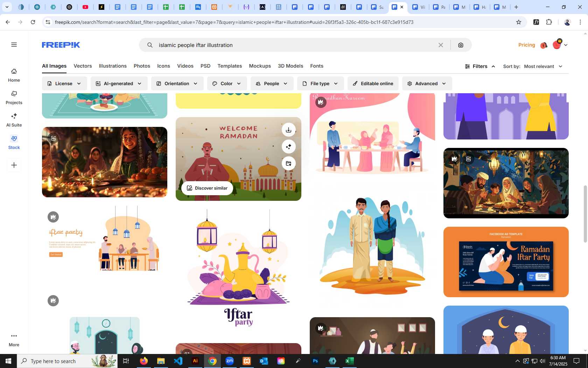
Task: Toggle Editable online filter
Action: click(373, 83)
